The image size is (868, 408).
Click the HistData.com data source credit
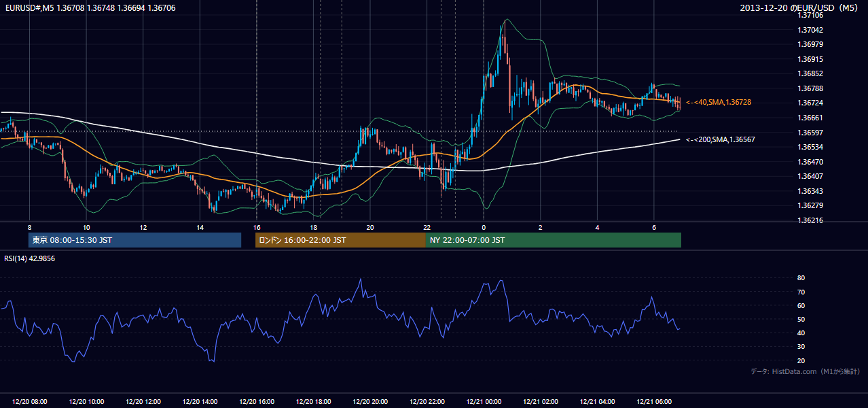coord(805,371)
